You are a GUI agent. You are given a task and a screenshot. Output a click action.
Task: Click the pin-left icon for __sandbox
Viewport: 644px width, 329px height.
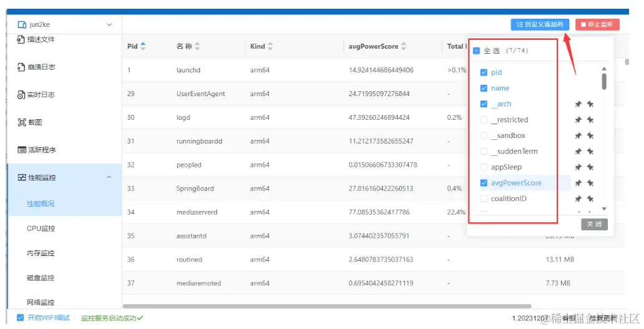point(579,135)
